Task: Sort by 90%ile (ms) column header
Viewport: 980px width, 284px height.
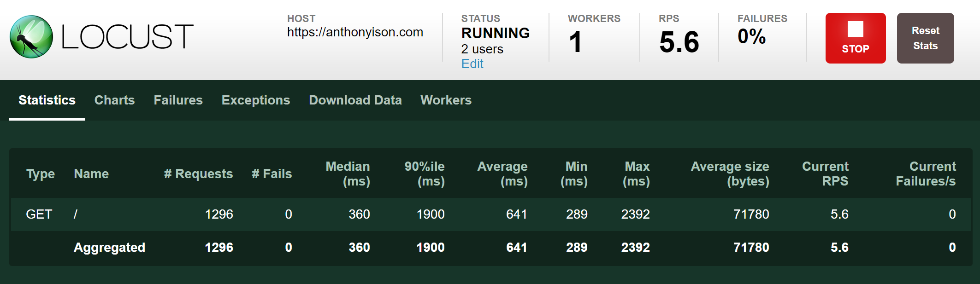Action: pos(425,174)
